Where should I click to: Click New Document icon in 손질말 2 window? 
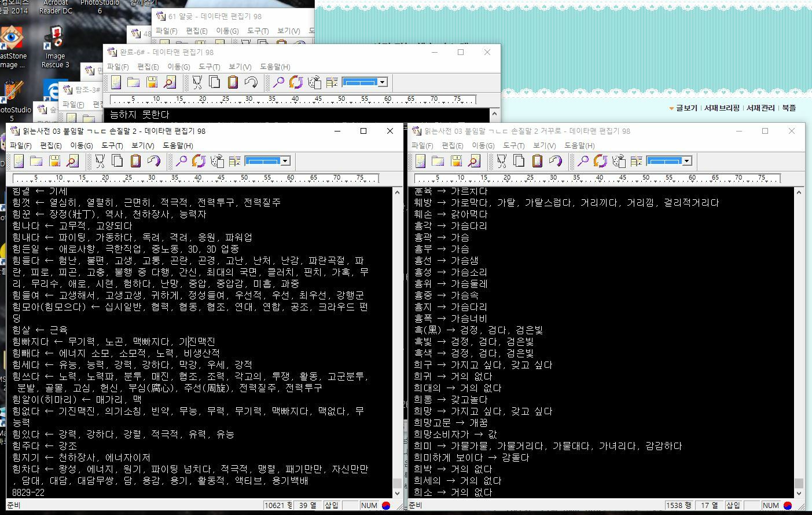point(19,161)
